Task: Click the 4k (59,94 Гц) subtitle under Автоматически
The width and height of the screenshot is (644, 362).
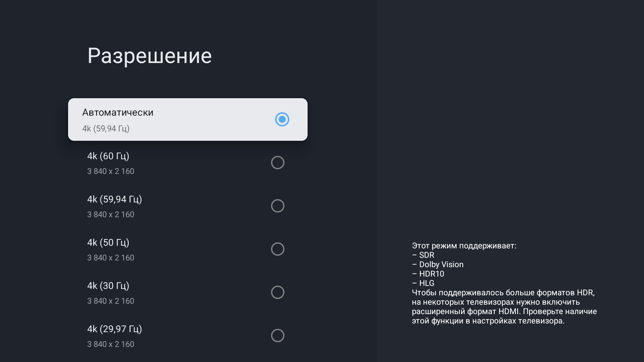Action: [x=106, y=129]
